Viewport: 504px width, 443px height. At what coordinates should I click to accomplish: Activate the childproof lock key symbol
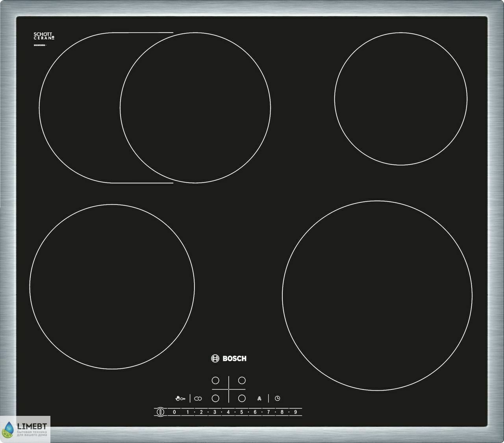click(x=180, y=399)
